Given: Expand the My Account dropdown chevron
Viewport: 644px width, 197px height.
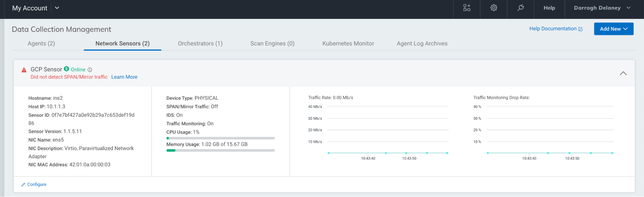Looking at the screenshot, I should coord(57,8).
